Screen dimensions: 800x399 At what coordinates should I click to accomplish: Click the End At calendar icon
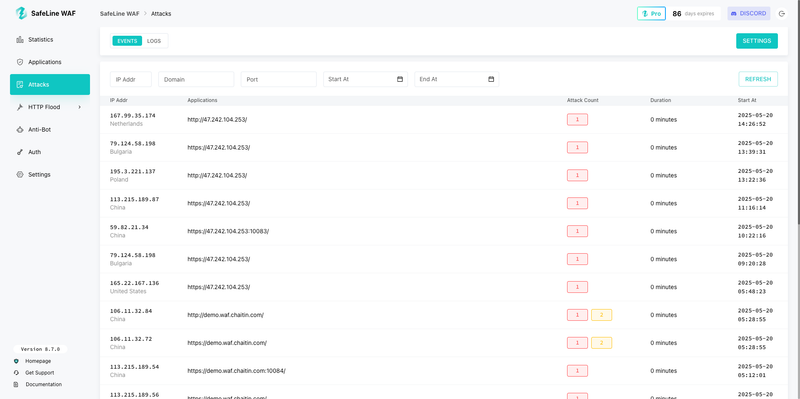(491, 79)
